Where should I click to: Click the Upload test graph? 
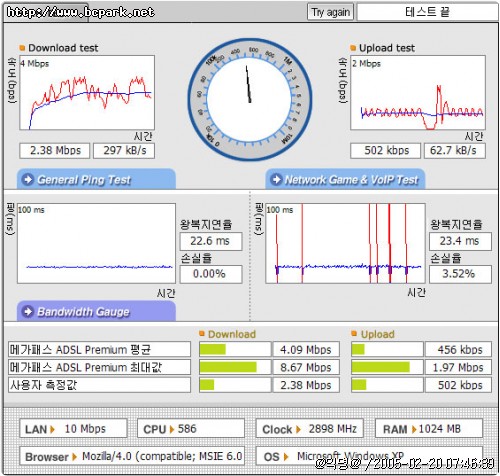tap(418, 93)
